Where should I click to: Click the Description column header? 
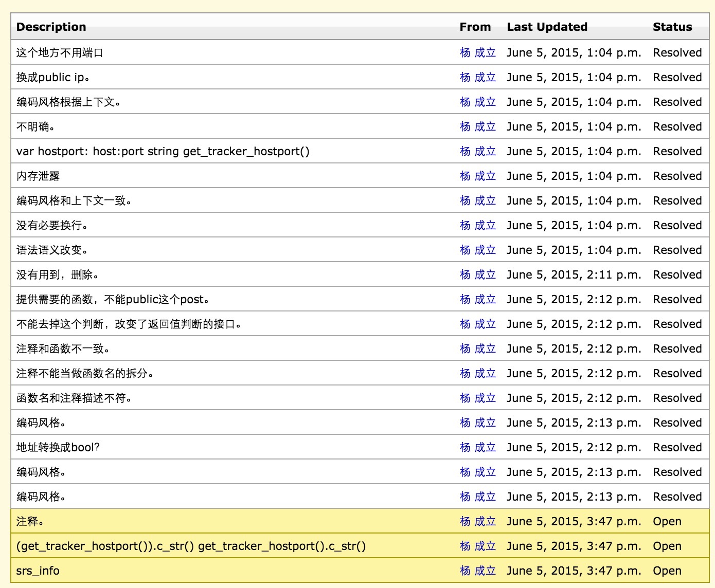coord(51,27)
